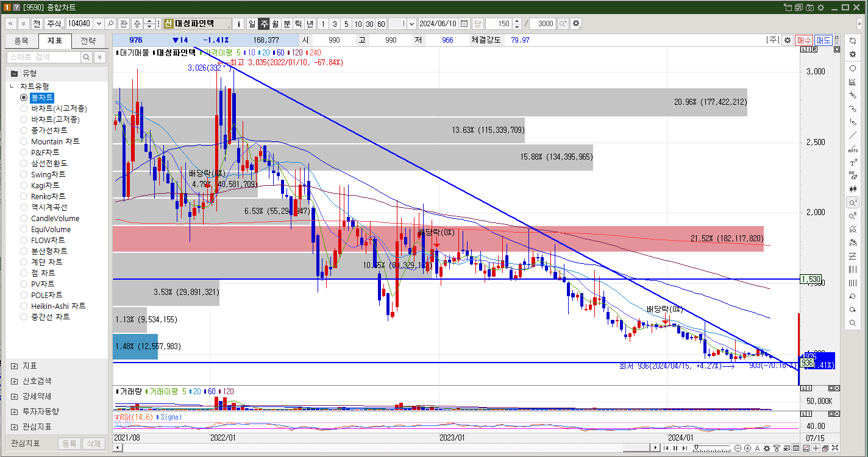Click the zoom-out minus circle icon
Viewport: 868px width, 457px height.
coord(738,448)
